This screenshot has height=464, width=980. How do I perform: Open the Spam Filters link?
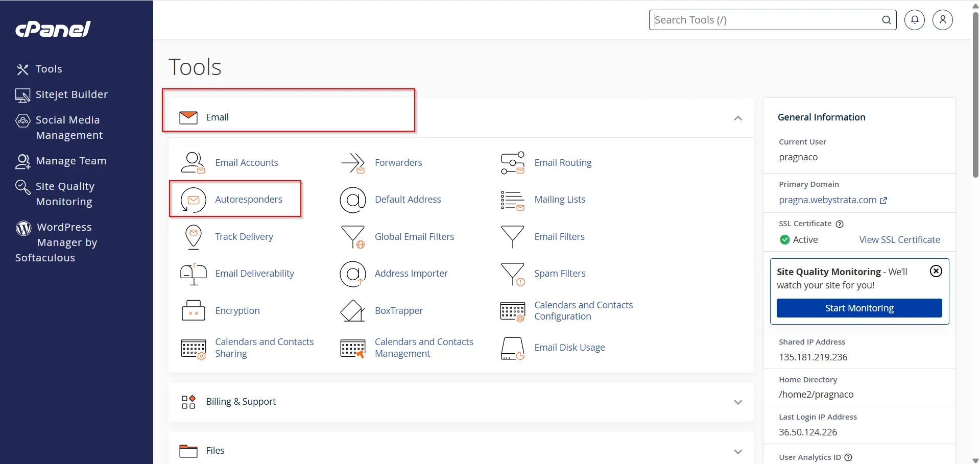coord(560,274)
